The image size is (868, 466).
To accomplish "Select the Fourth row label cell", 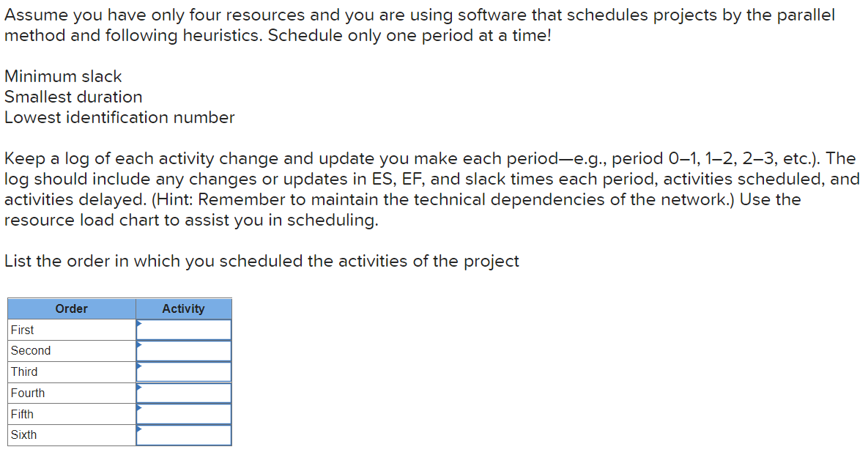I will coord(71,393).
